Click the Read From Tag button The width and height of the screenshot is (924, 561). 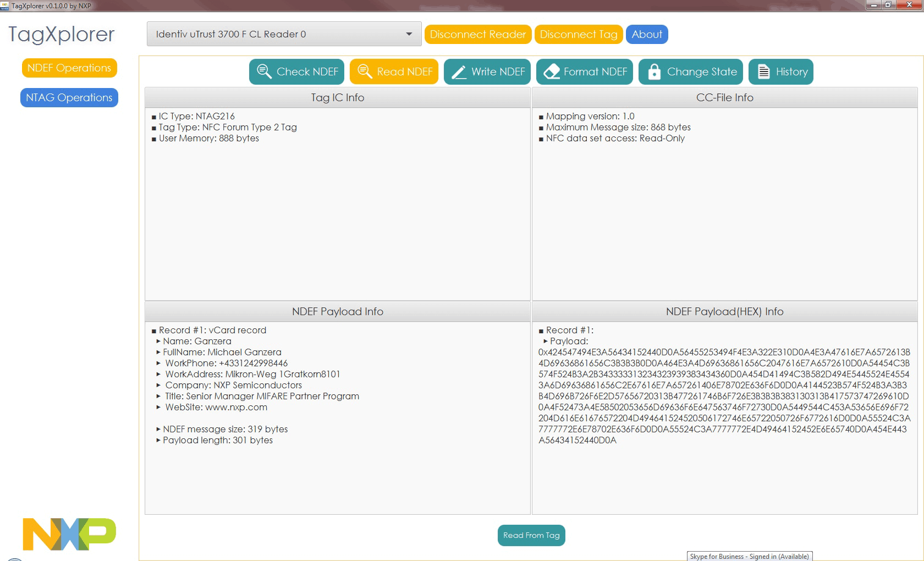point(531,535)
